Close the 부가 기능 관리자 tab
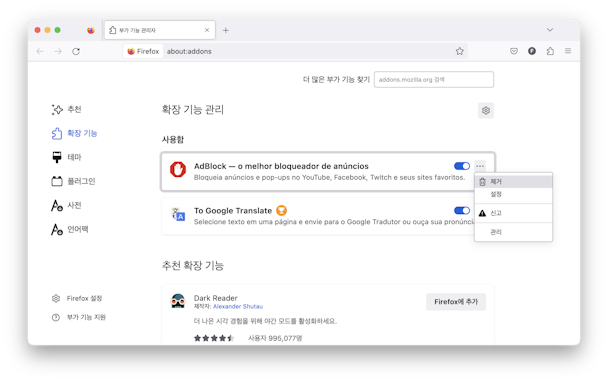 (207, 30)
